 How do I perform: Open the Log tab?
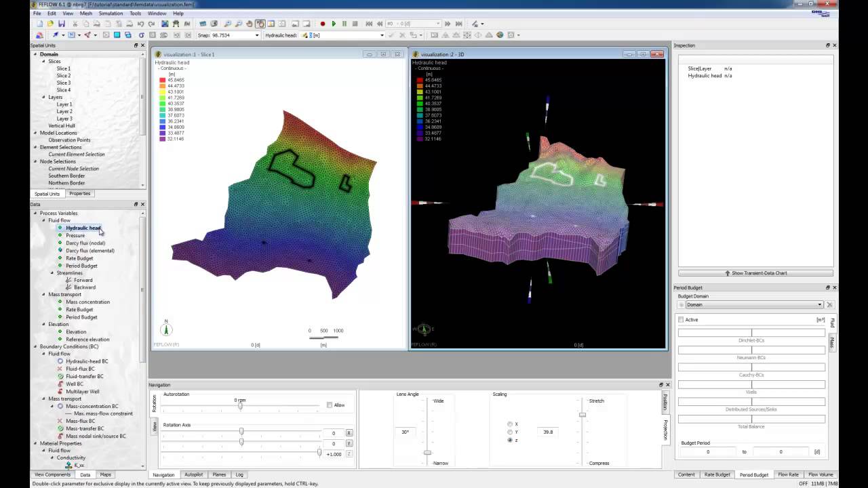click(239, 474)
